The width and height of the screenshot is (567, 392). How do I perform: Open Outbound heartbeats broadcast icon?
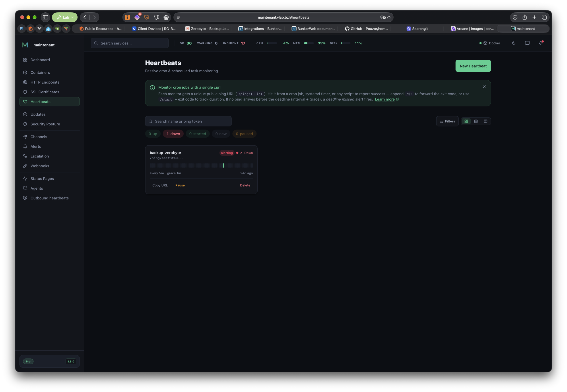25,198
